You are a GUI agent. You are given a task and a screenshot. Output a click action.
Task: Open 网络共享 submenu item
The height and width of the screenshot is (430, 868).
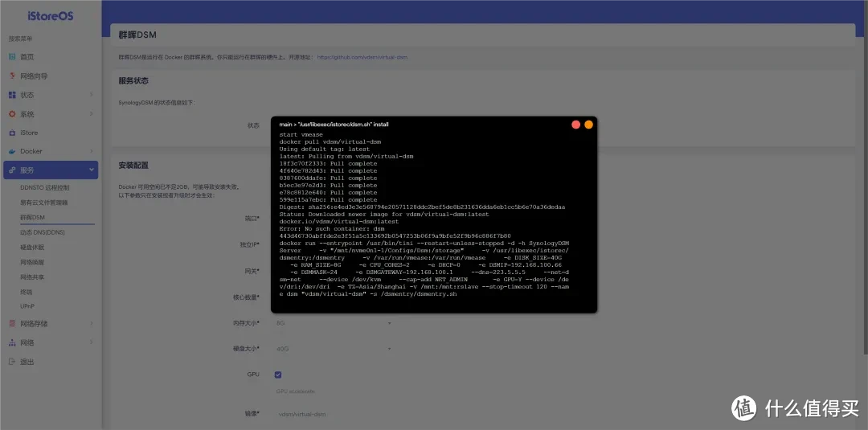pyautogui.click(x=32, y=276)
